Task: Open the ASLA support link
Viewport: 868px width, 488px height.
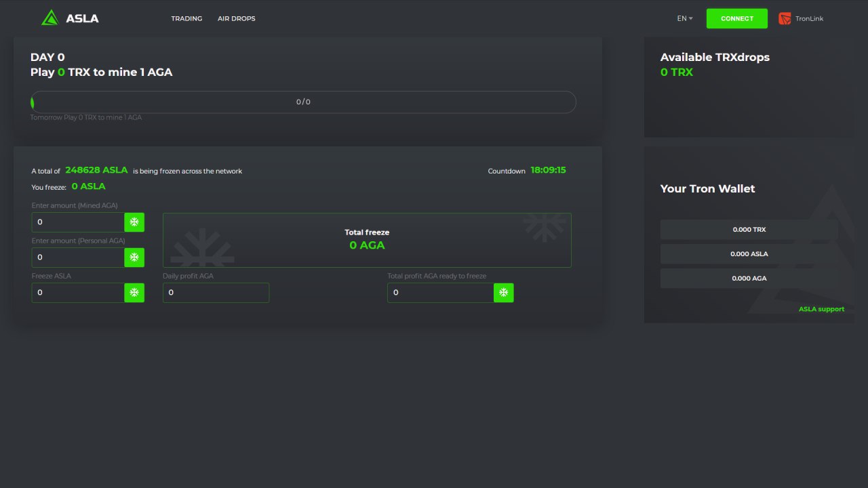Action: [821, 309]
